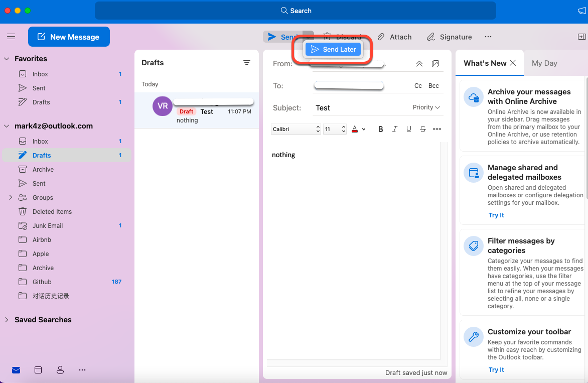Open the Signature option in toolbar

[449, 37]
